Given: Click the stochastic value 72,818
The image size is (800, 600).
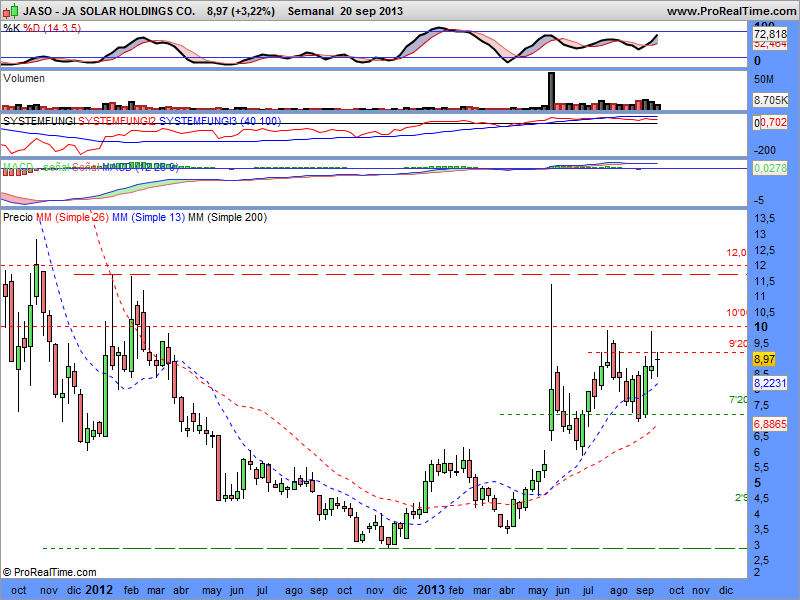Looking at the screenshot, I should coord(770,34).
